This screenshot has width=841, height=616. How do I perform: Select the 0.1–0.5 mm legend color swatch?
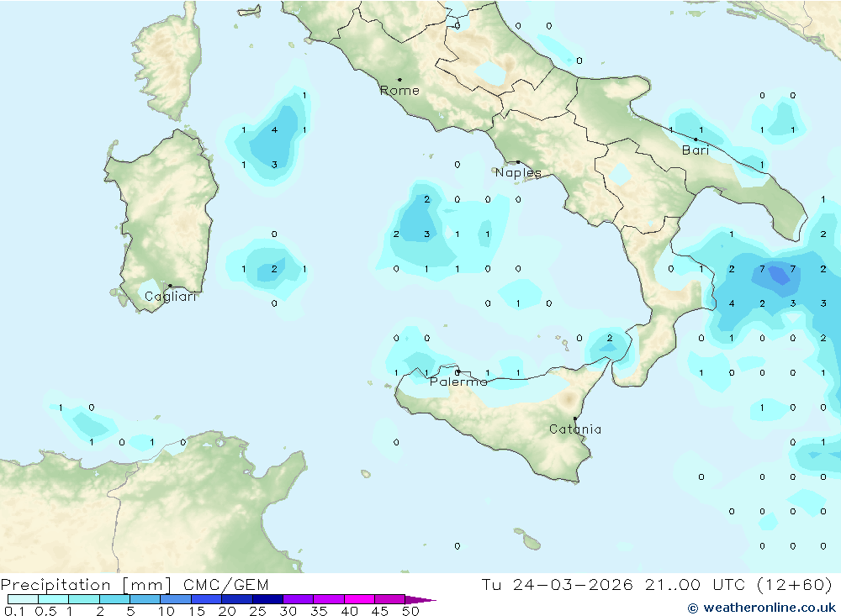coord(23,599)
